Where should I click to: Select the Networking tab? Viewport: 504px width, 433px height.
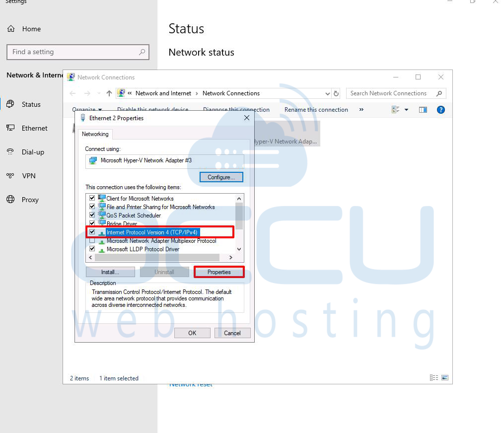[x=95, y=134]
